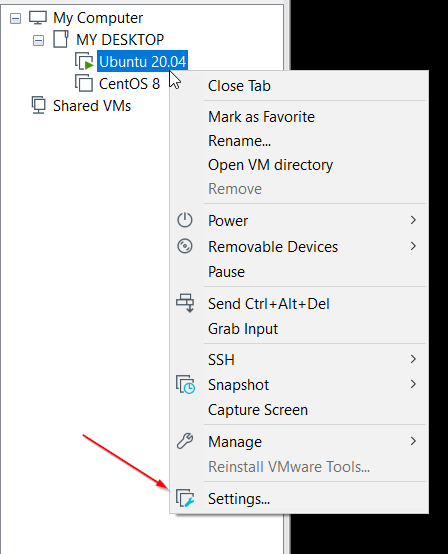Collapse the MY DESKTOP tree node
This screenshot has width=448, height=554.
tap(38, 40)
